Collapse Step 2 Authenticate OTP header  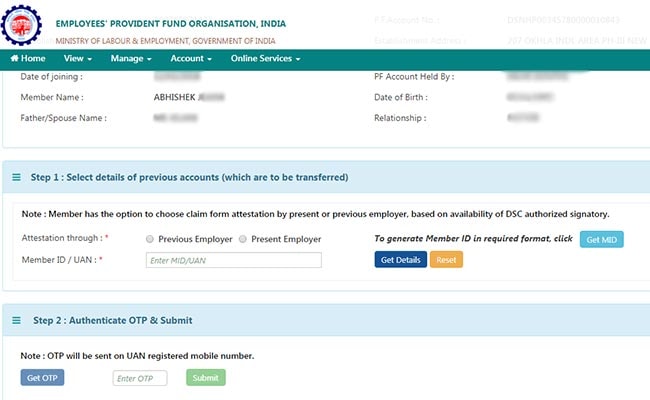point(113,320)
